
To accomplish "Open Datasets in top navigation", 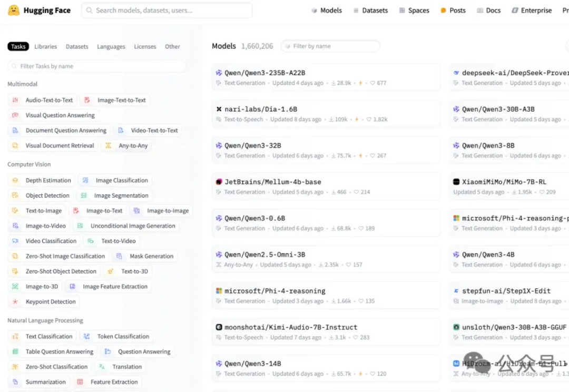I will 370,11.
